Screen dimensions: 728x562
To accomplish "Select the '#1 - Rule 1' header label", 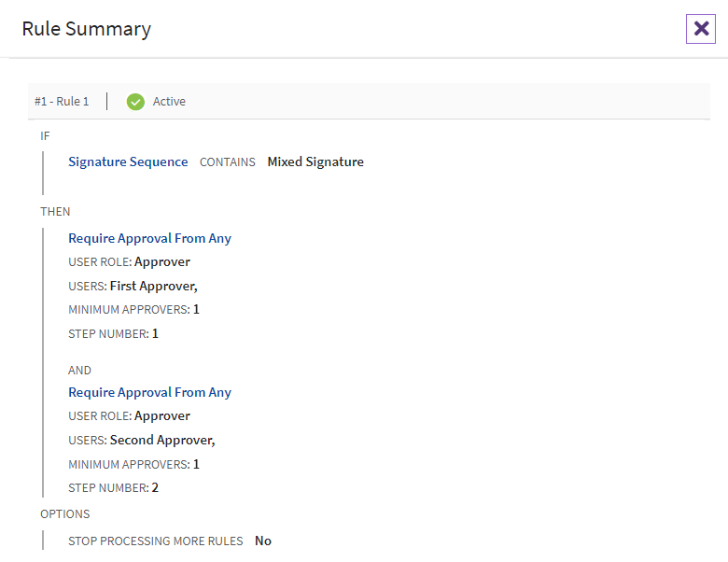I will (x=62, y=101).
